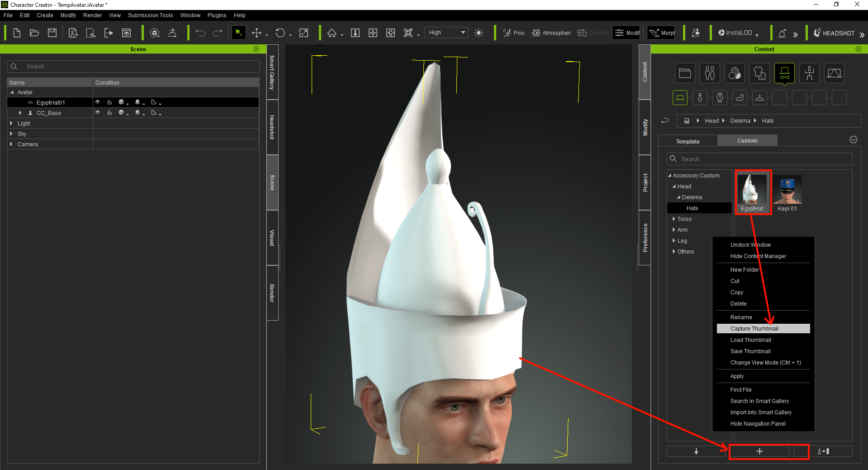Click the Scene panel search field

click(x=133, y=67)
